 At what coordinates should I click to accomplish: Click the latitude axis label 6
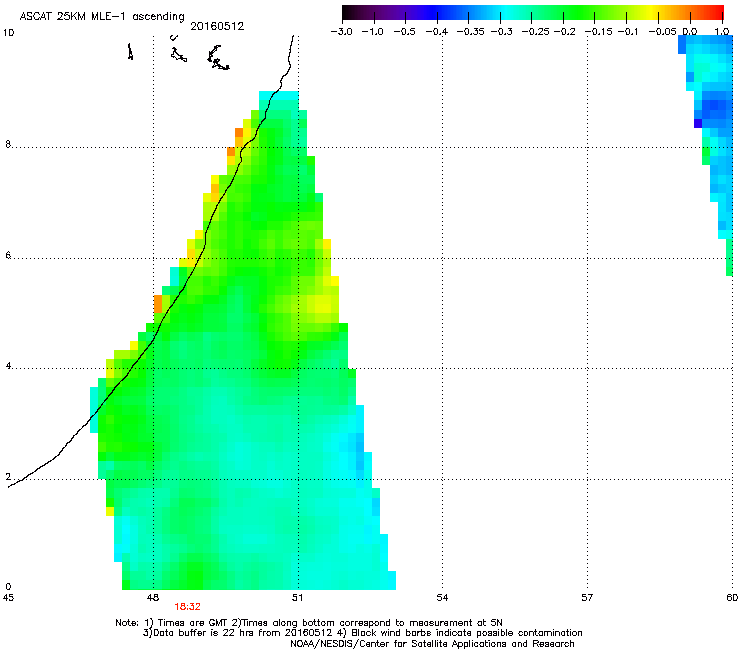tap(8, 255)
